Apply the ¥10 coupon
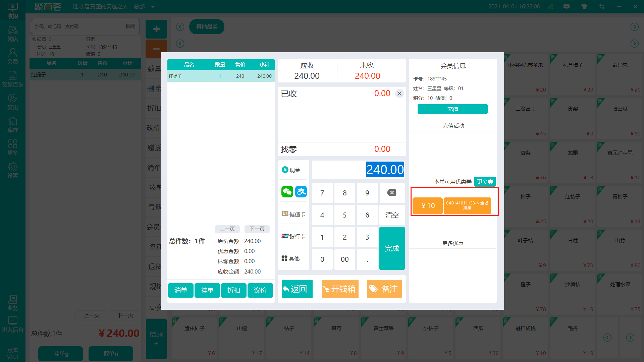This screenshot has height=362, width=644. 451,206
